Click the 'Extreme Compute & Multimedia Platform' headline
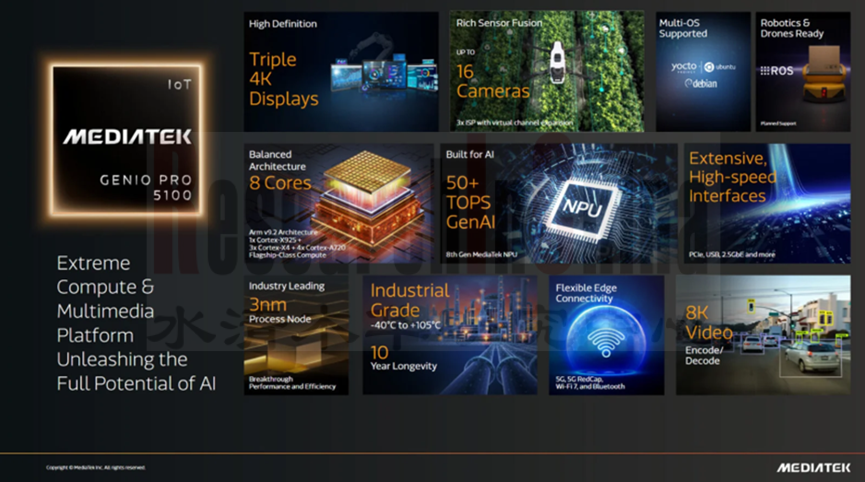The width and height of the screenshot is (865, 482). [105, 299]
